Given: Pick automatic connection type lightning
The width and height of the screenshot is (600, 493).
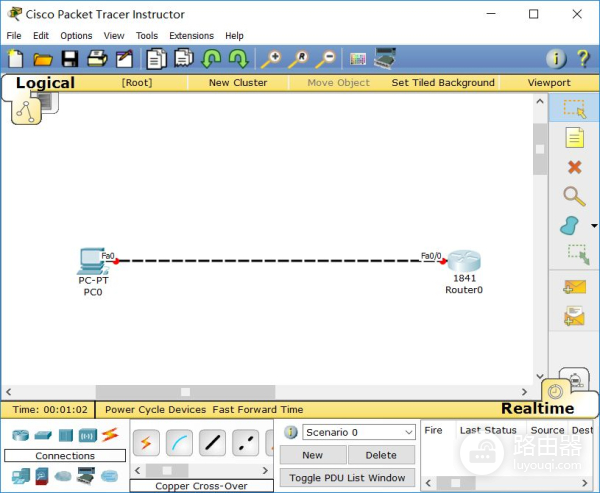Looking at the screenshot, I should [146, 443].
